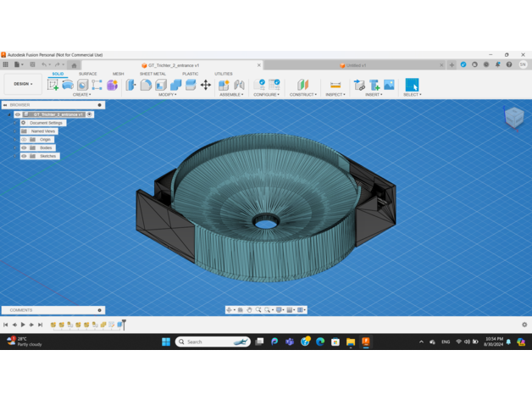This screenshot has height=400, width=532.
Task: Click the Home icon tab
Action: click(x=74, y=65)
